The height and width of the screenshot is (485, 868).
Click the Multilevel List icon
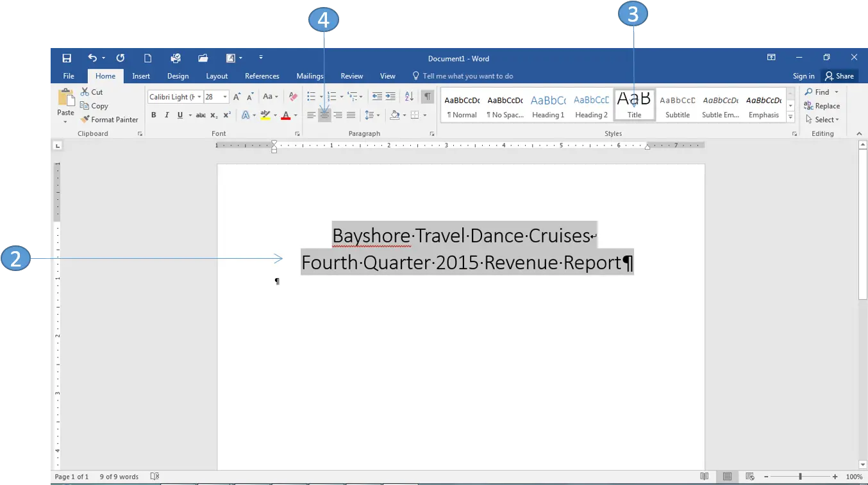pyautogui.click(x=353, y=97)
